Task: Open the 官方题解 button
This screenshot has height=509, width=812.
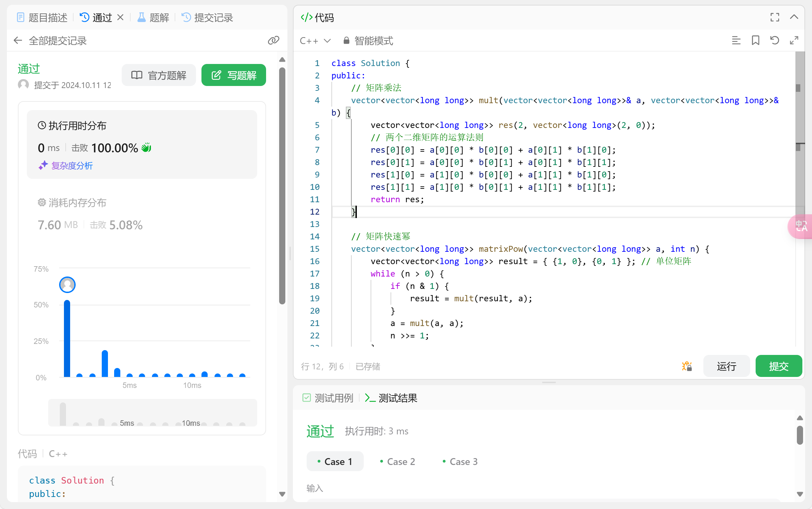Action: tap(159, 75)
